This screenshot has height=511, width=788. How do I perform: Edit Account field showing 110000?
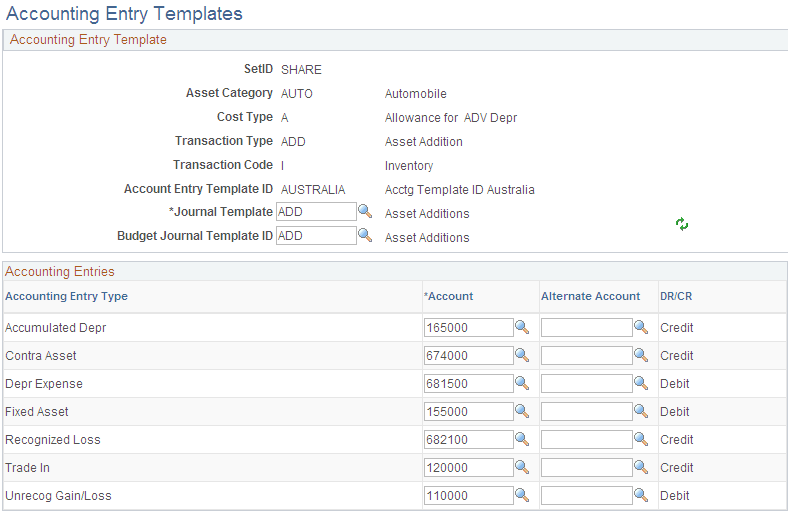tap(468, 496)
